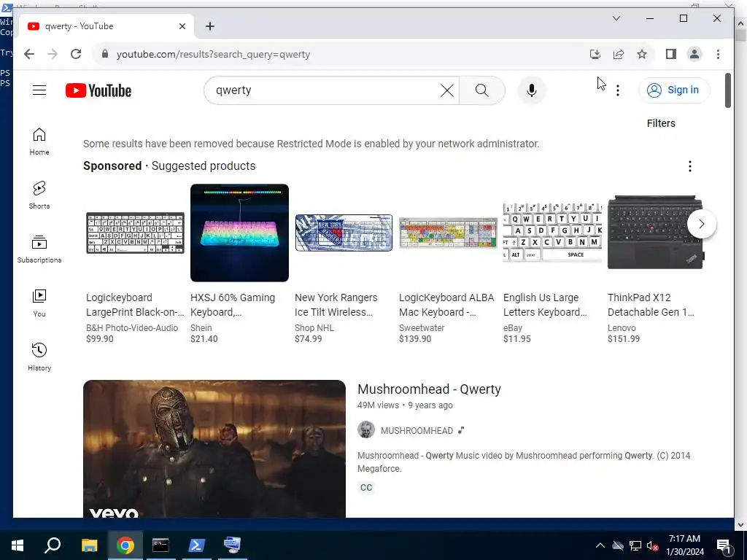
Task: Open LogicKeyboard ALBA Mac Keyboard link
Action: pos(446,305)
